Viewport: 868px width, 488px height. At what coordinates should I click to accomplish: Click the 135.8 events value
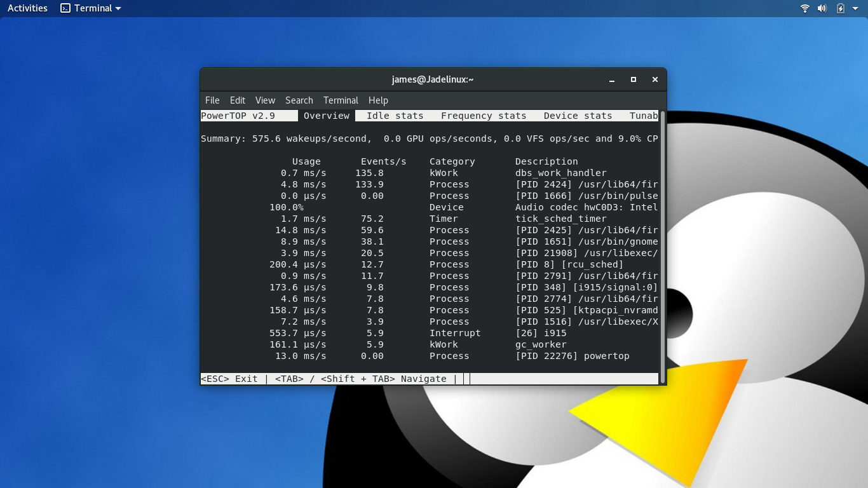coord(369,173)
